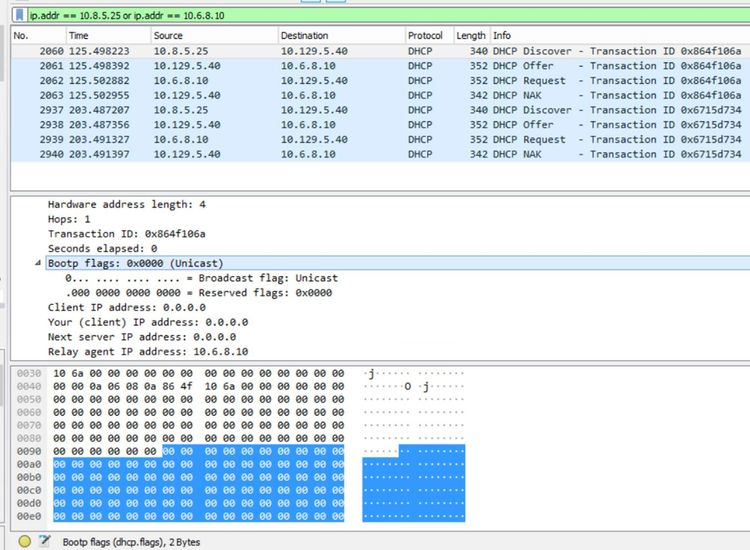The width and height of the screenshot is (750, 550).
Task: Select the Relay agent IP address field
Action: 148,352
